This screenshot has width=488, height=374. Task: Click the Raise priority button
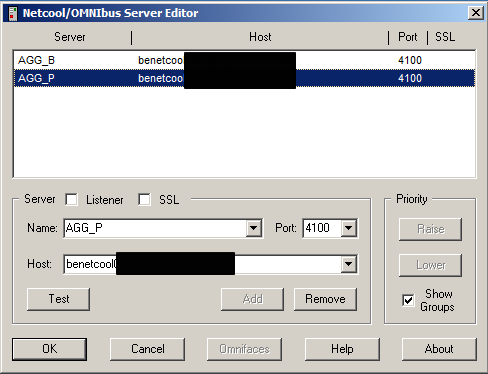pos(430,229)
